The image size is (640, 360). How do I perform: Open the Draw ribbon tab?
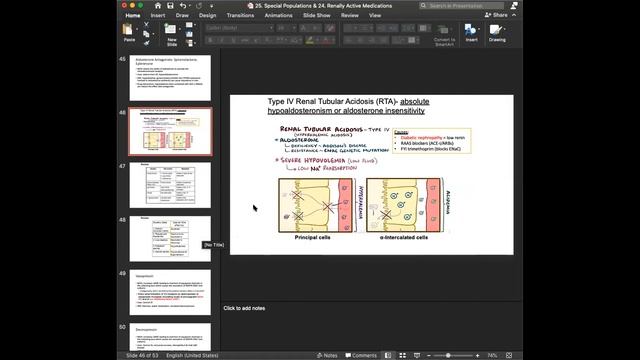182,16
